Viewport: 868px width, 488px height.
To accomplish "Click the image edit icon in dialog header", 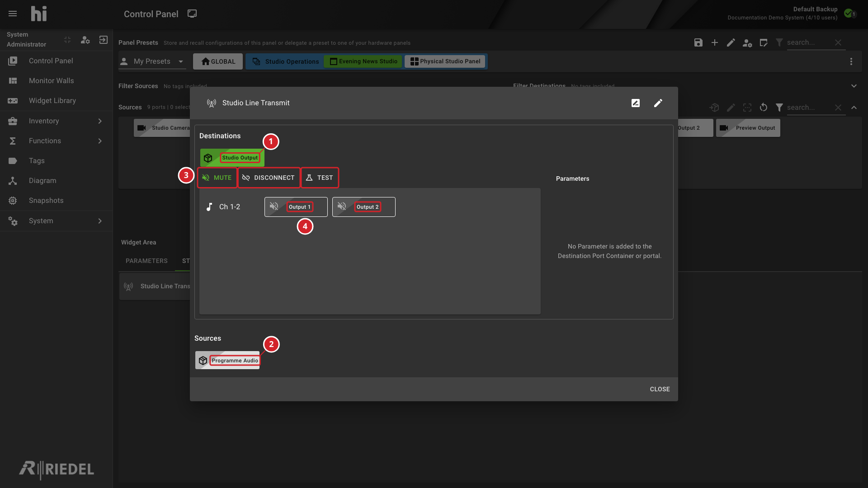I will pyautogui.click(x=636, y=103).
